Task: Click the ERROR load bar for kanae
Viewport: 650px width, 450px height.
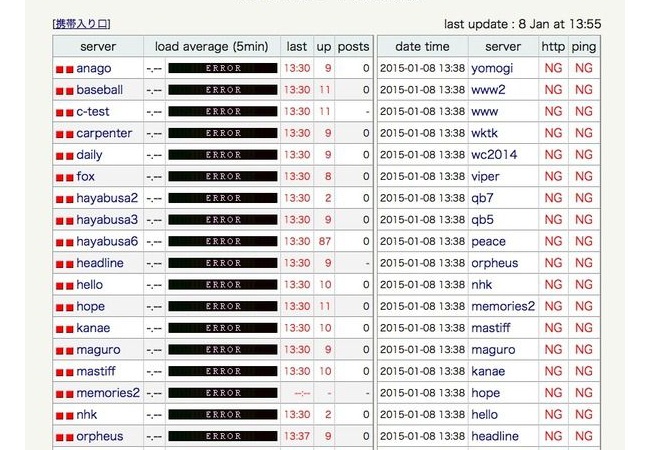Action: tap(223, 328)
